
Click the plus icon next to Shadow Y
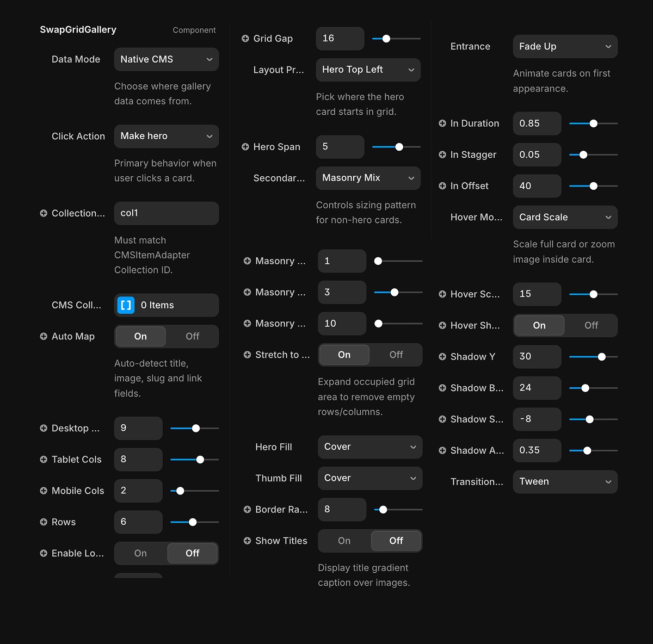[x=442, y=357]
